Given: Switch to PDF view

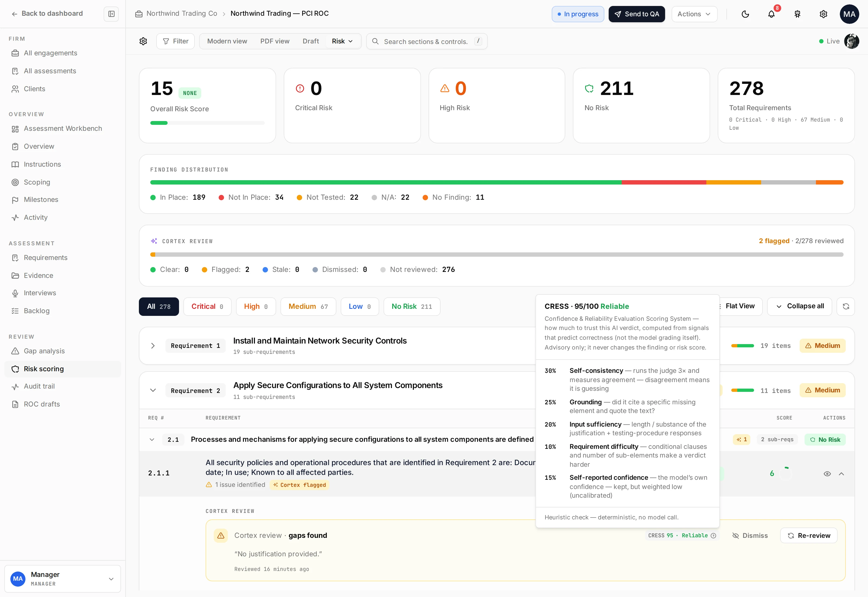Looking at the screenshot, I should tap(275, 41).
